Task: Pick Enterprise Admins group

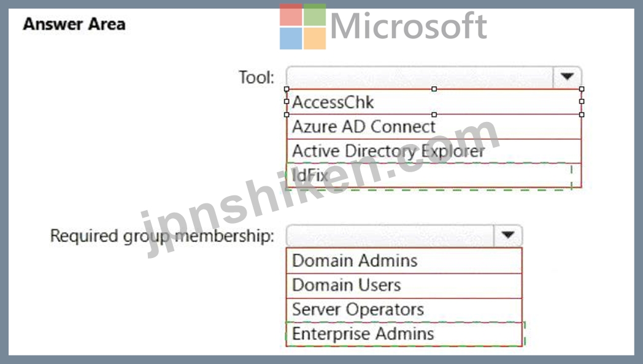Action: (x=404, y=334)
